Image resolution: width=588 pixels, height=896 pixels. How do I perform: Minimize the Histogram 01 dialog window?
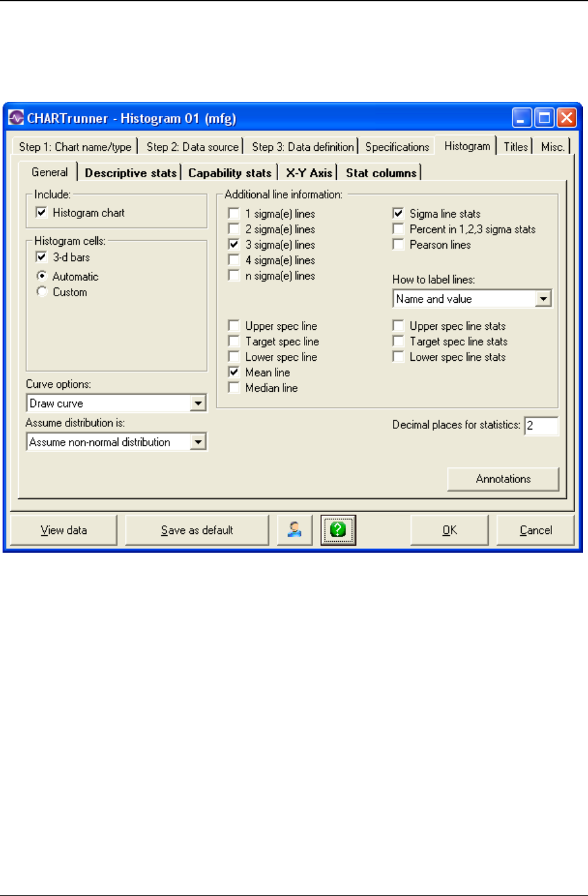coord(522,118)
